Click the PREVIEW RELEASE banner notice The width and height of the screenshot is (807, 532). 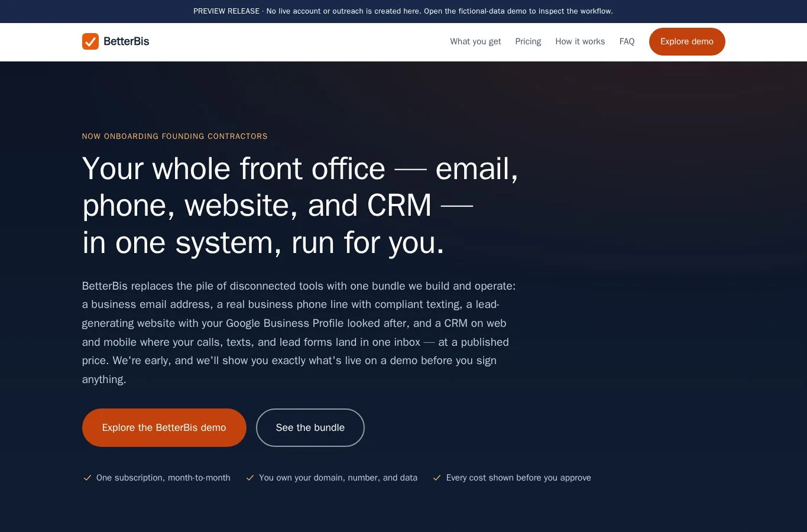[403, 11]
